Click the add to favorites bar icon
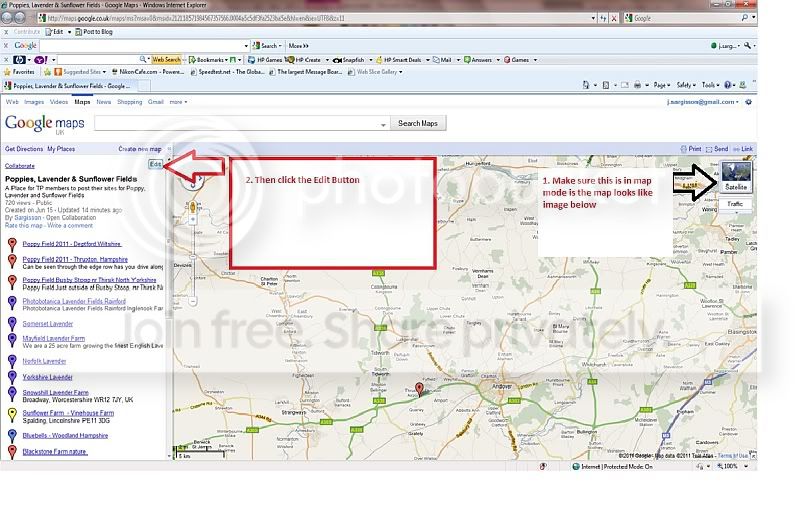Viewport: 800px width, 506px height. point(47,72)
